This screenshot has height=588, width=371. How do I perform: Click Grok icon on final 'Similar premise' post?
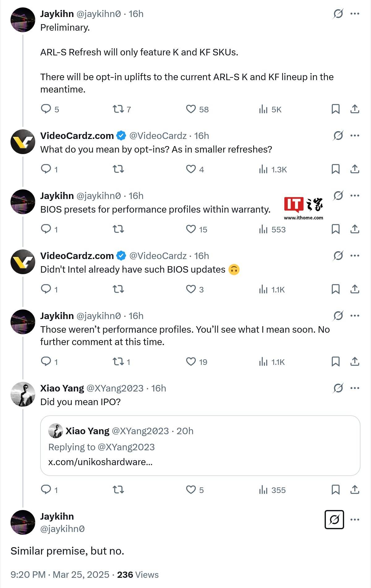point(334,520)
